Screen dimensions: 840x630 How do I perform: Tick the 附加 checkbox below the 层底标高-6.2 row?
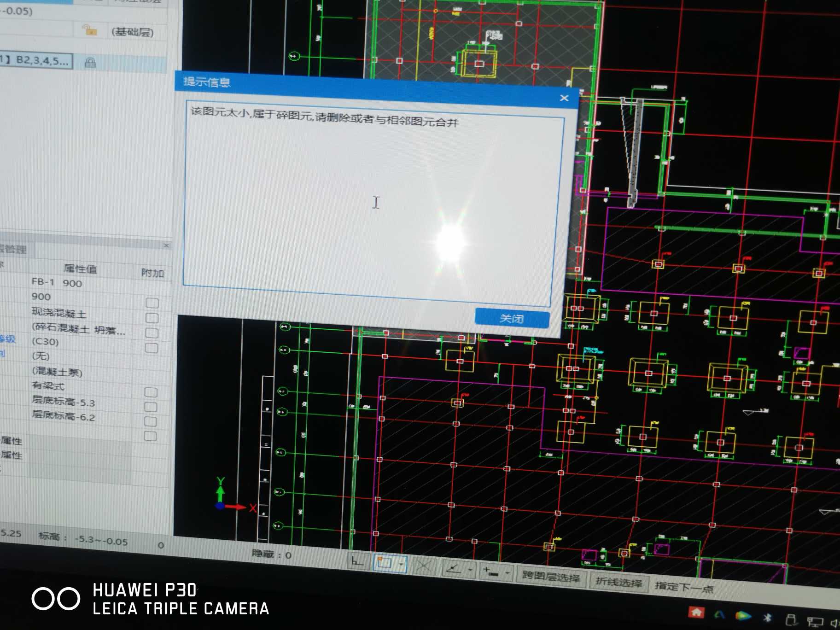coord(150,436)
